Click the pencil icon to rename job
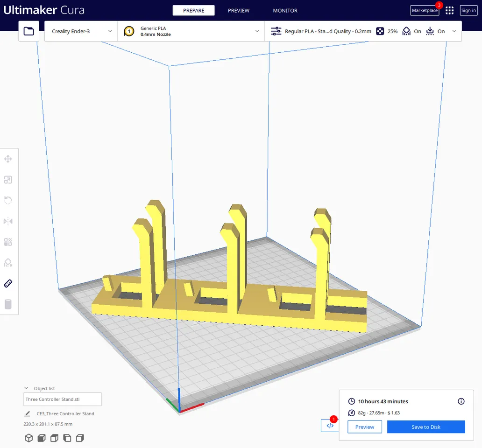The width and height of the screenshot is (482, 448). click(x=28, y=413)
